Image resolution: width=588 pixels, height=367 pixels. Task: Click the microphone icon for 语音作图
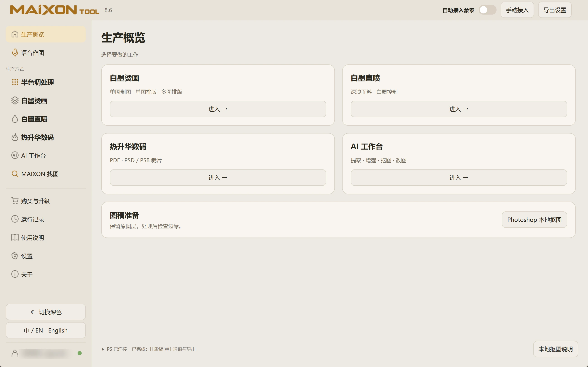point(15,53)
